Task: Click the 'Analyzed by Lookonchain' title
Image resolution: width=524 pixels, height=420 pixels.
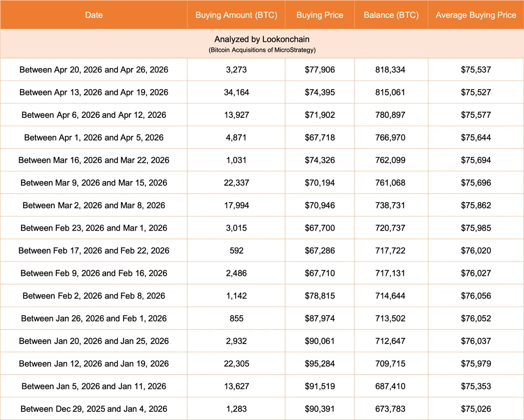Action: tap(262, 40)
